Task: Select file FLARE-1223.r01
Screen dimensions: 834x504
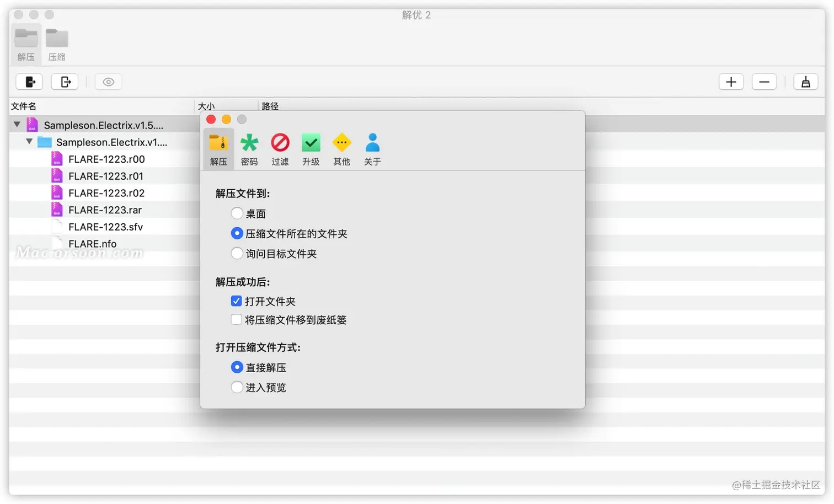Action: [106, 176]
